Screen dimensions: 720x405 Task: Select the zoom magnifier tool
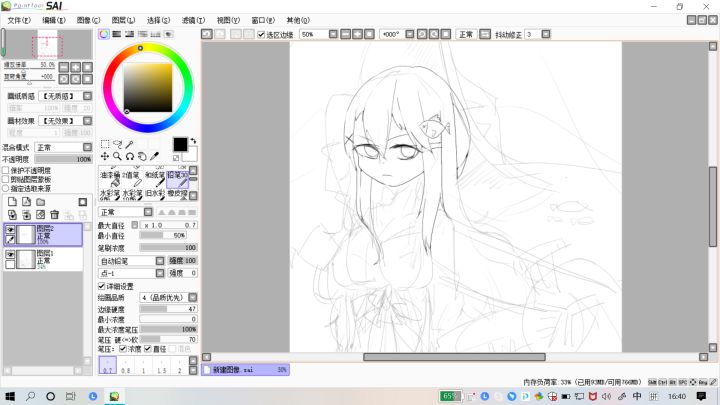(118, 157)
